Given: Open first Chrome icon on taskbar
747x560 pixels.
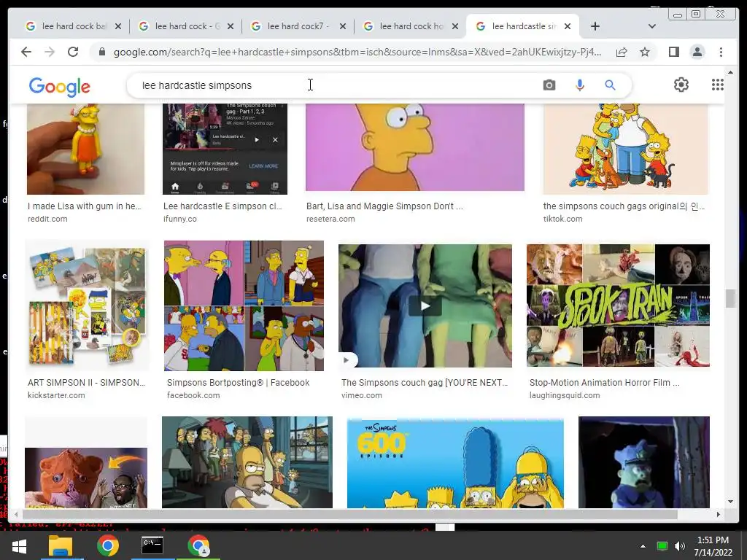Looking at the screenshot, I should (x=108, y=545).
